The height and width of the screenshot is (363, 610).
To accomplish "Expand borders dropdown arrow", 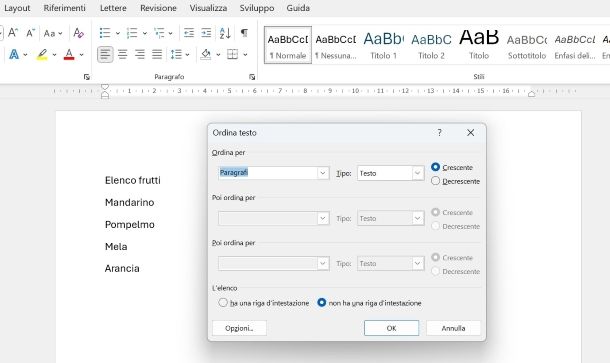I will pyautogui.click(x=245, y=55).
